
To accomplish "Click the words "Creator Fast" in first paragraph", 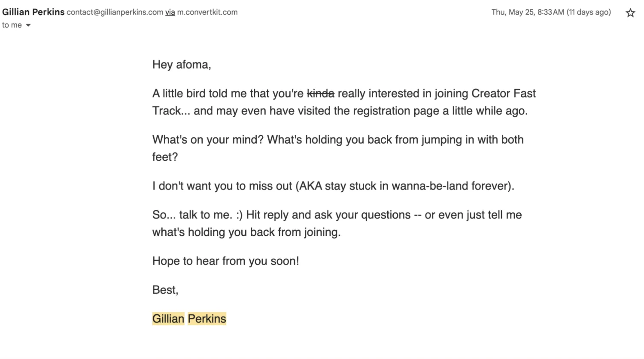I will click(x=503, y=94).
